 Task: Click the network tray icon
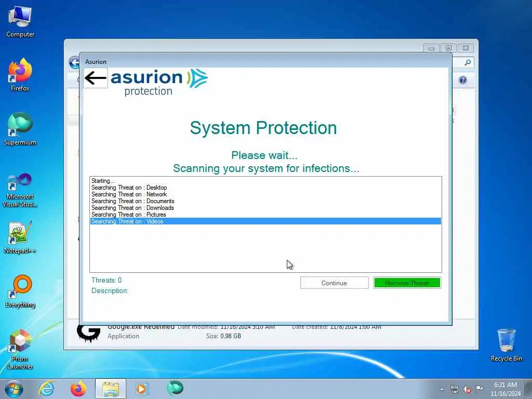pos(454,390)
